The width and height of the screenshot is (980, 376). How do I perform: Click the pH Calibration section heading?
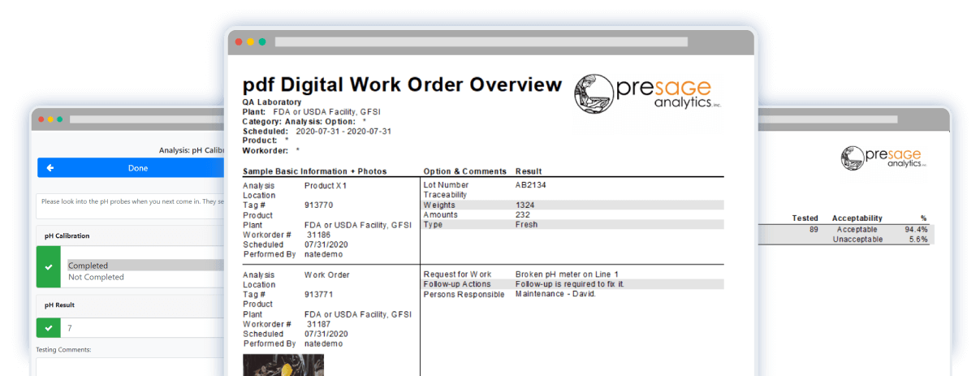click(x=67, y=236)
